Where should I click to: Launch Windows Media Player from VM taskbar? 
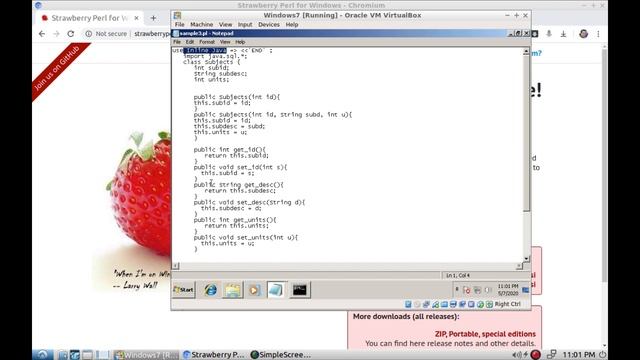[254, 290]
